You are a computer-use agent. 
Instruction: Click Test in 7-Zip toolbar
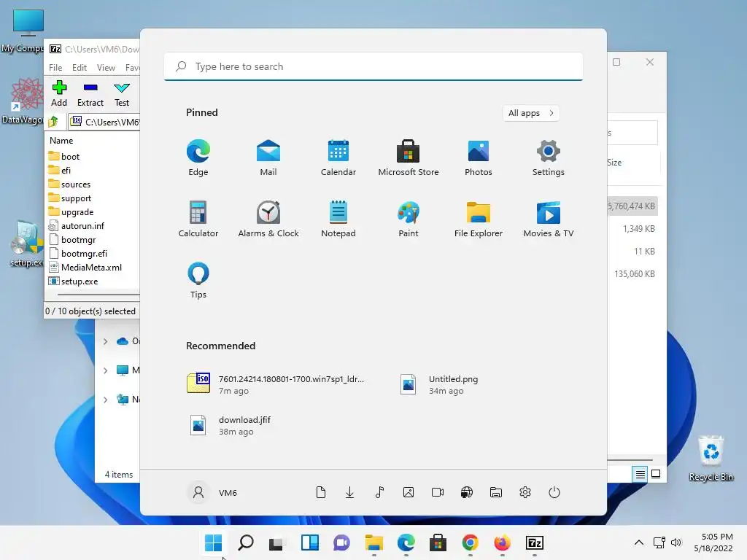pyautogui.click(x=122, y=93)
